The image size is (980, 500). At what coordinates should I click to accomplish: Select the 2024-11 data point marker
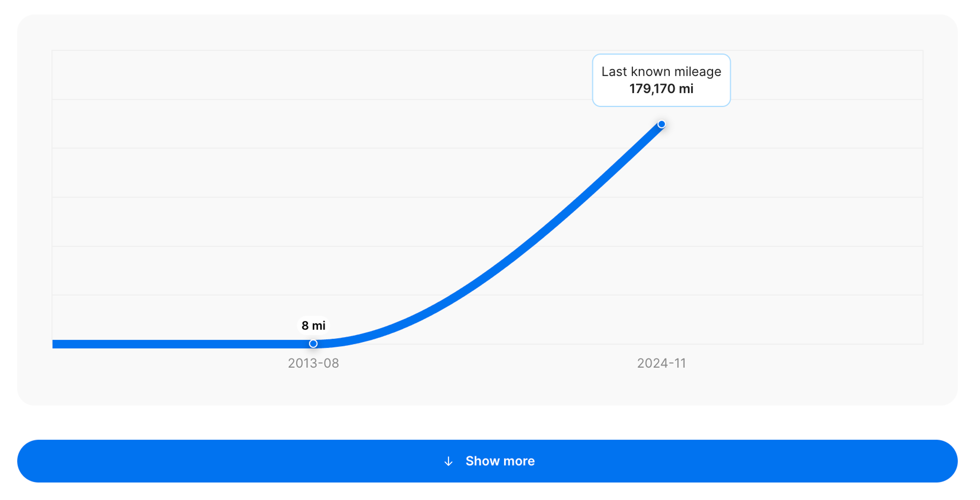coord(661,124)
